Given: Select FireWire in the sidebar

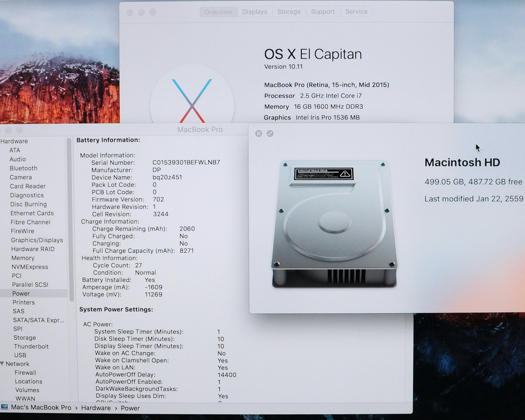Looking at the screenshot, I should point(23,231).
